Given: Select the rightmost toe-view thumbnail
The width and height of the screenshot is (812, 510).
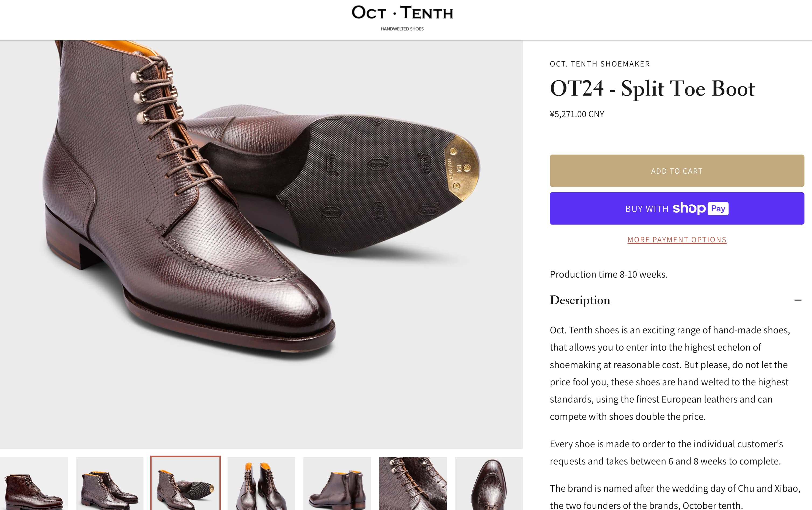Looking at the screenshot, I should [489, 483].
